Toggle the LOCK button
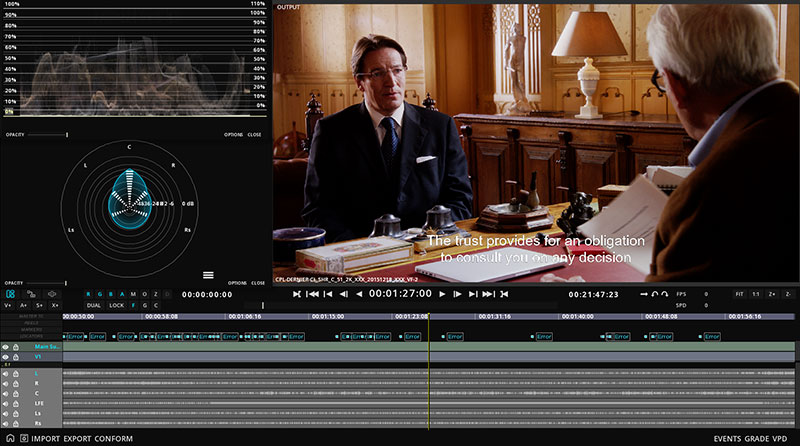800x446 pixels. tap(117, 305)
